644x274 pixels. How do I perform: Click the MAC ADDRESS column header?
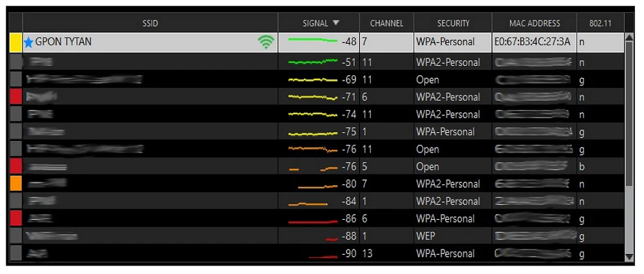coord(534,23)
